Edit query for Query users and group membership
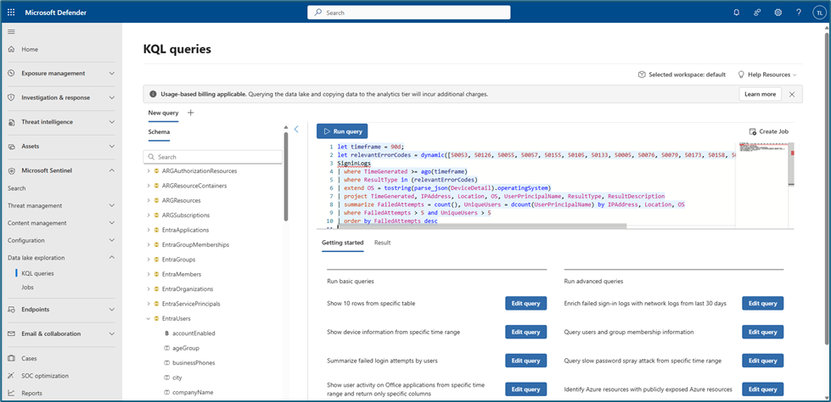Viewport: 831px width, 402px height. click(763, 332)
